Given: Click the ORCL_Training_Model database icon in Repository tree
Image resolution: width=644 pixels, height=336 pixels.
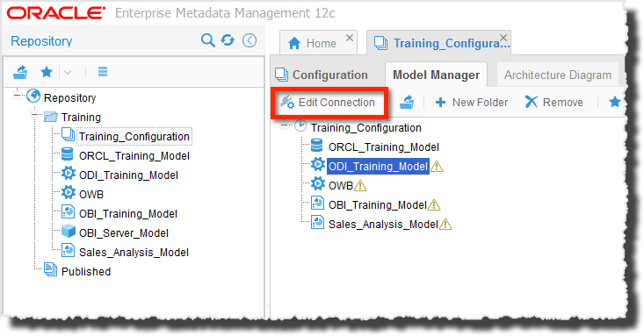Looking at the screenshot, I should click(x=68, y=154).
